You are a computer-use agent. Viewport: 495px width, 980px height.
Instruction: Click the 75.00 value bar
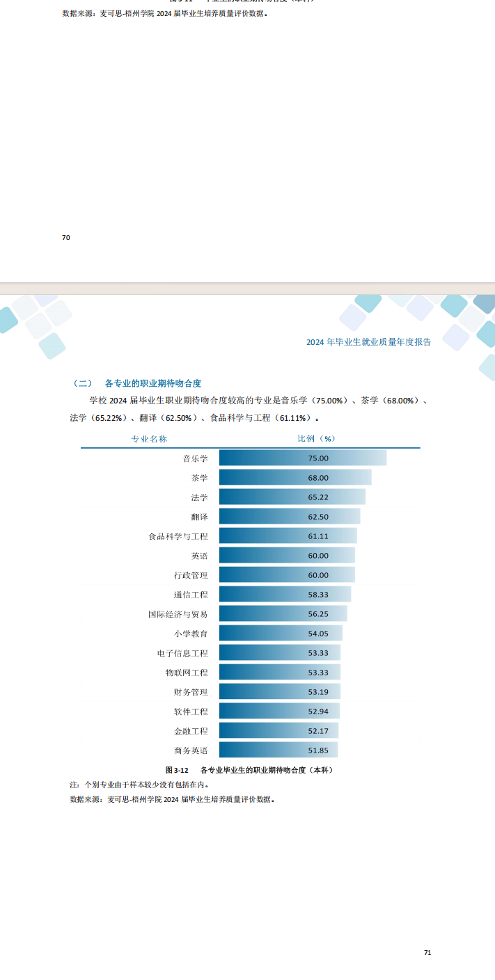[303, 458]
